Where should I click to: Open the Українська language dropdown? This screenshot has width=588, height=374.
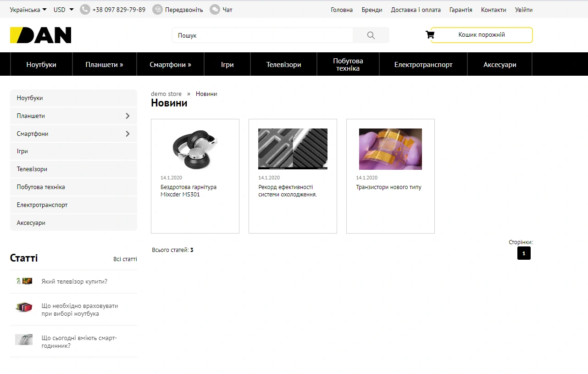tap(28, 10)
